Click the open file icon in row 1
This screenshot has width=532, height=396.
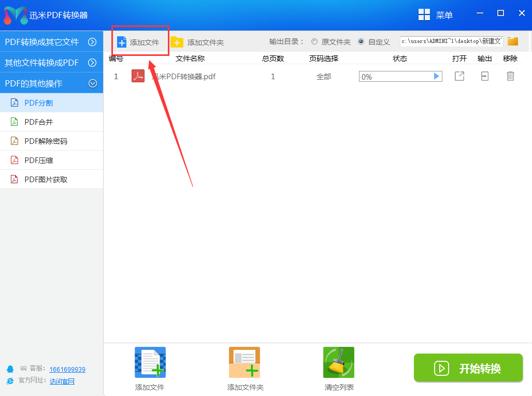pyautogui.click(x=459, y=77)
